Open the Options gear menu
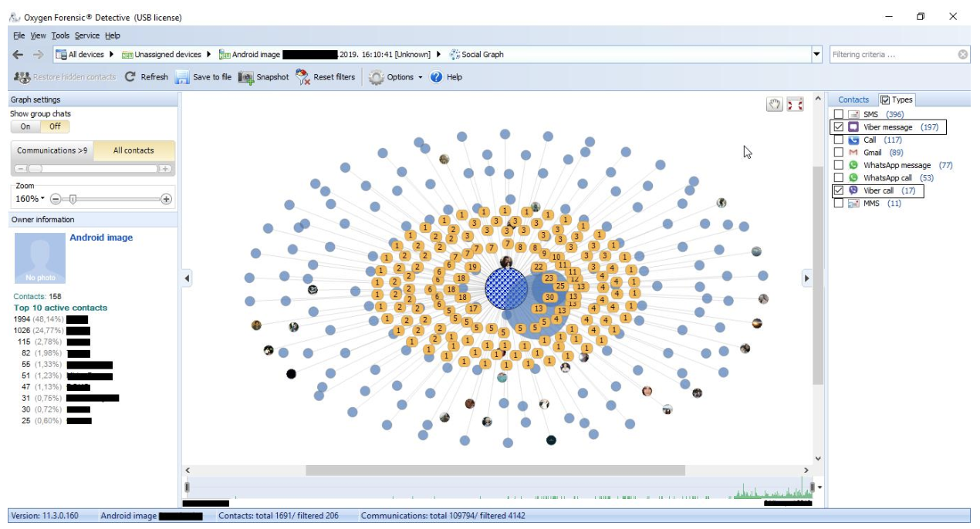The image size is (980, 529). pyautogui.click(x=396, y=77)
